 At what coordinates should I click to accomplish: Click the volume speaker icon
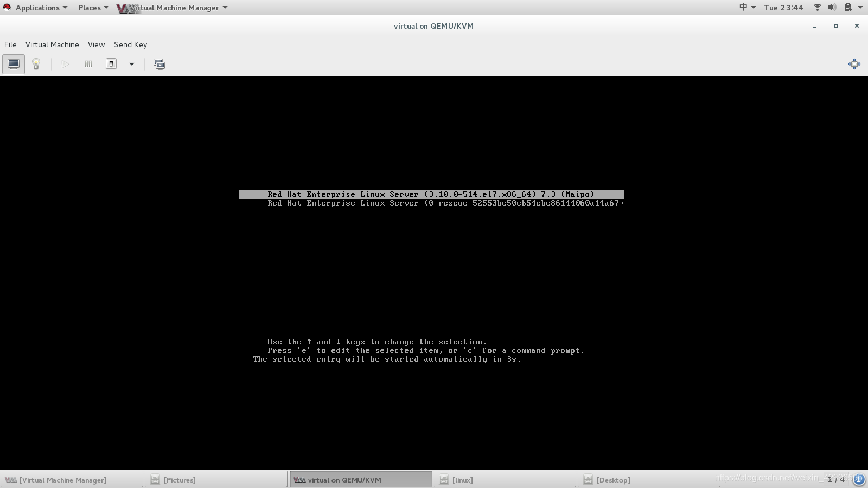[x=832, y=8]
